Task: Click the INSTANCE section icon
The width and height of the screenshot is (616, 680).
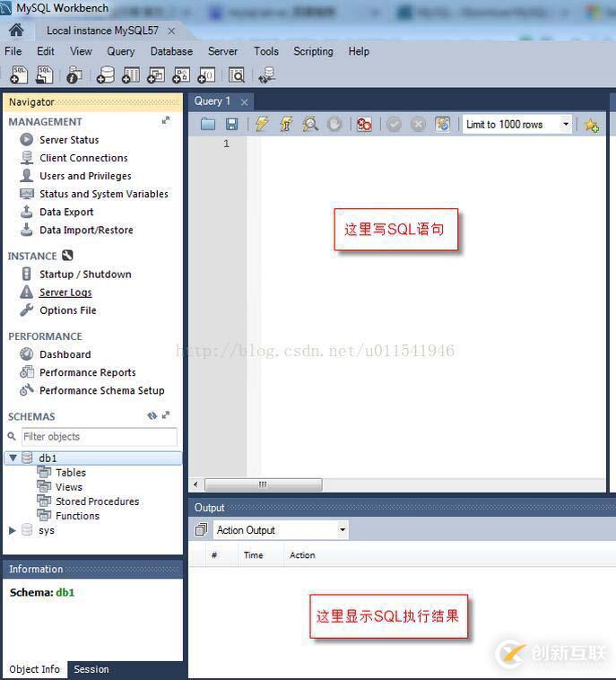Action: [x=67, y=256]
